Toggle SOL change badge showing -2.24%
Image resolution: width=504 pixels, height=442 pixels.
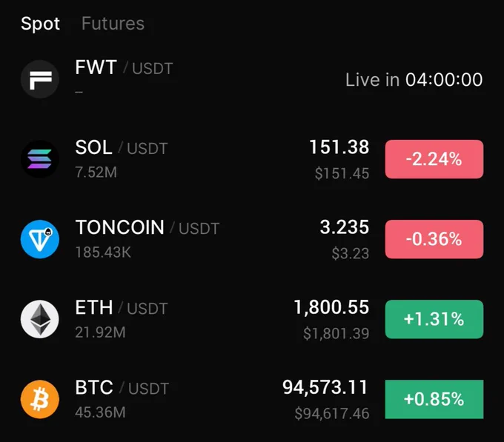434,159
